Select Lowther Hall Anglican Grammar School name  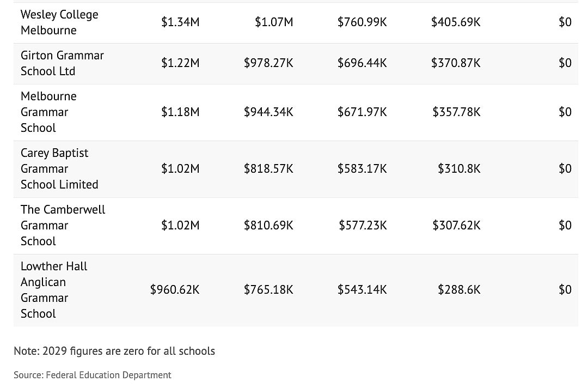53,290
